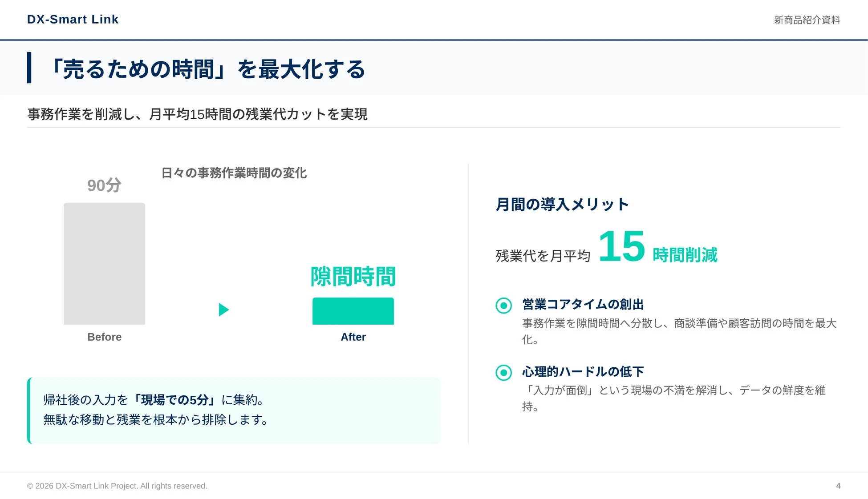Screen dimensions: 868x499
Task: Click the copyright footer text
Action: pos(117,486)
